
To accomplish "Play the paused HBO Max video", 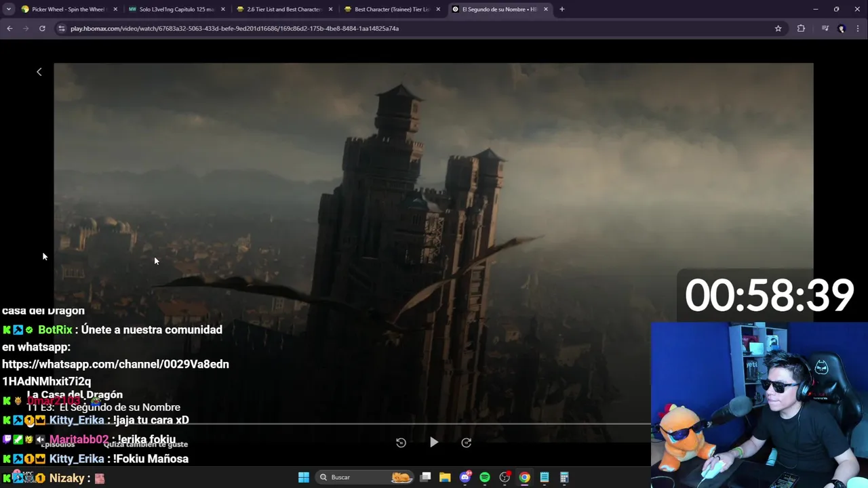I will tap(434, 443).
